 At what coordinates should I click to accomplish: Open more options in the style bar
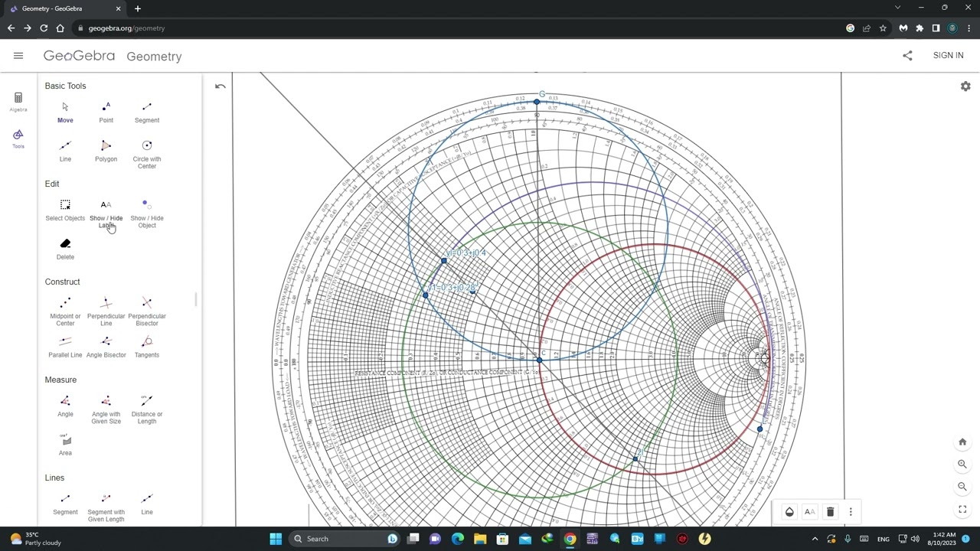[x=850, y=512]
